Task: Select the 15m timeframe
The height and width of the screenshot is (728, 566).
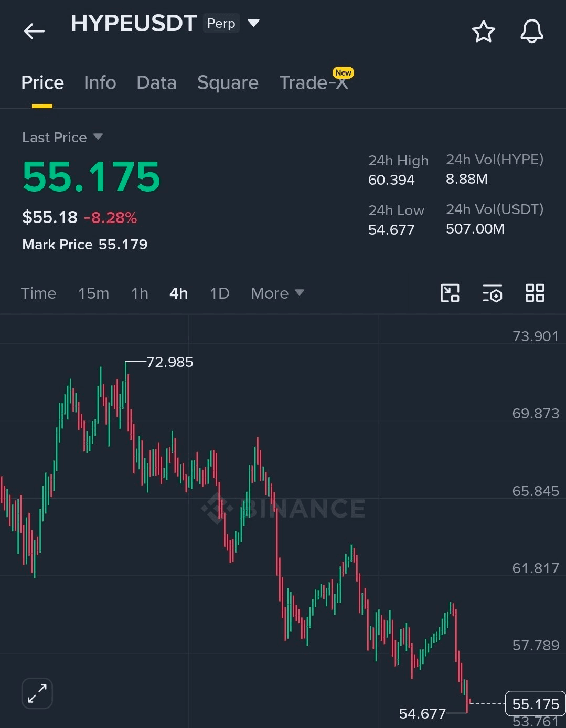Action: [93, 293]
